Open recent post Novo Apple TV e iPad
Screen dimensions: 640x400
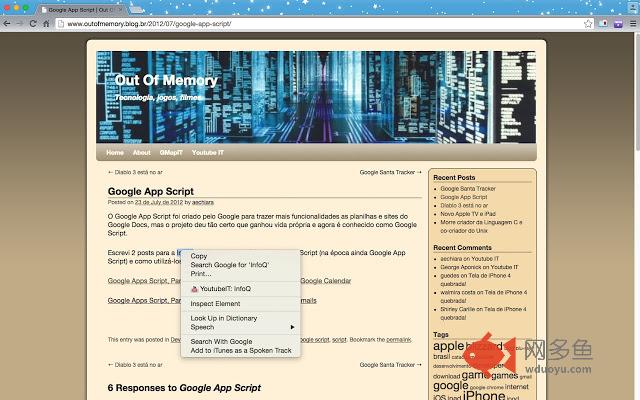[x=468, y=213]
